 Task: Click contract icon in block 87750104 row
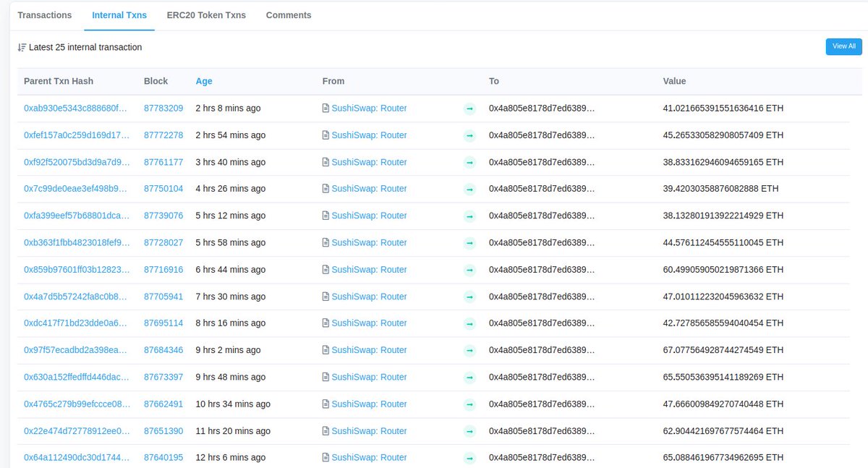325,189
